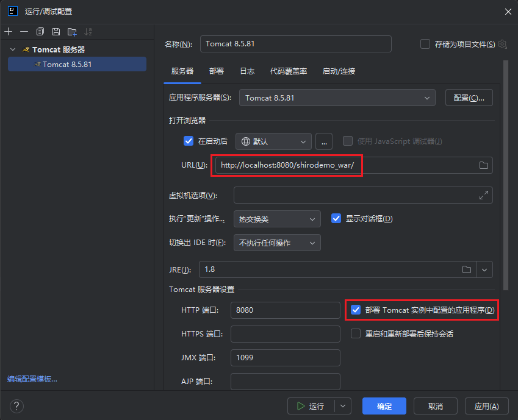
Task: Click the expand icon in VM options field
Action: [484, 195]
